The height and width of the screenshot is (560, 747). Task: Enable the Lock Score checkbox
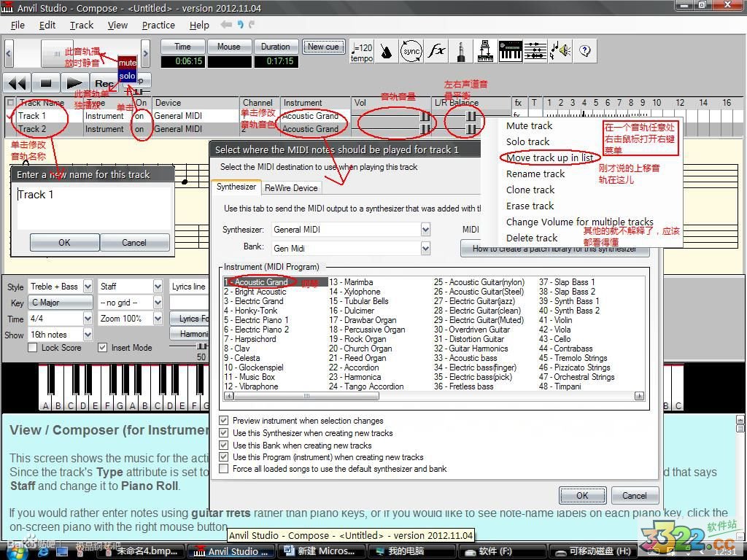(32, 348)
